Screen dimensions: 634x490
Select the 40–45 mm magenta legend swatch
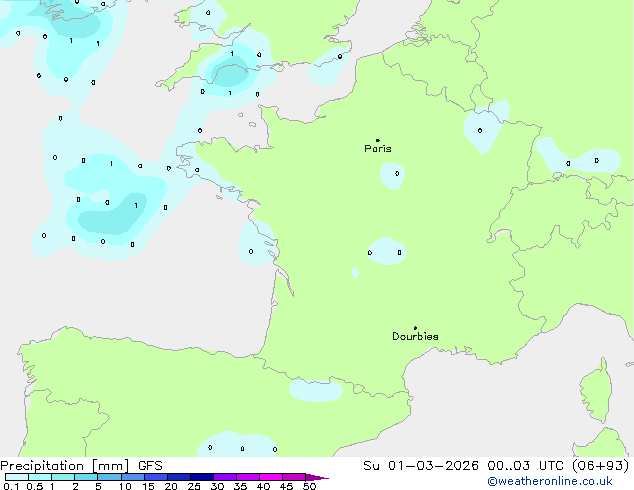click(x=271, y=477)
